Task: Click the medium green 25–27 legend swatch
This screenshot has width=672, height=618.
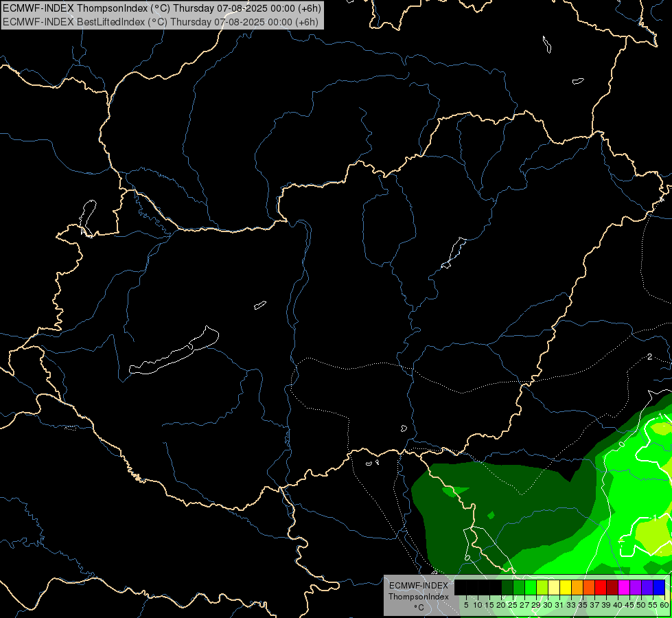Action: tap(519, 587)
